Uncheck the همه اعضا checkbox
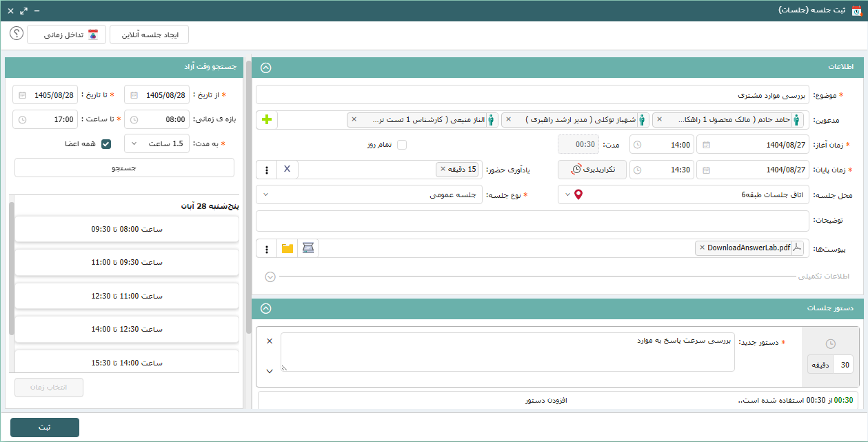 click(106, 144)
